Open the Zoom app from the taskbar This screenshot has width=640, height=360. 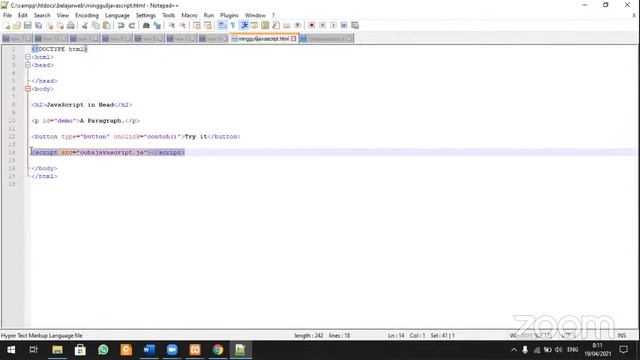[x=172, y=350]
